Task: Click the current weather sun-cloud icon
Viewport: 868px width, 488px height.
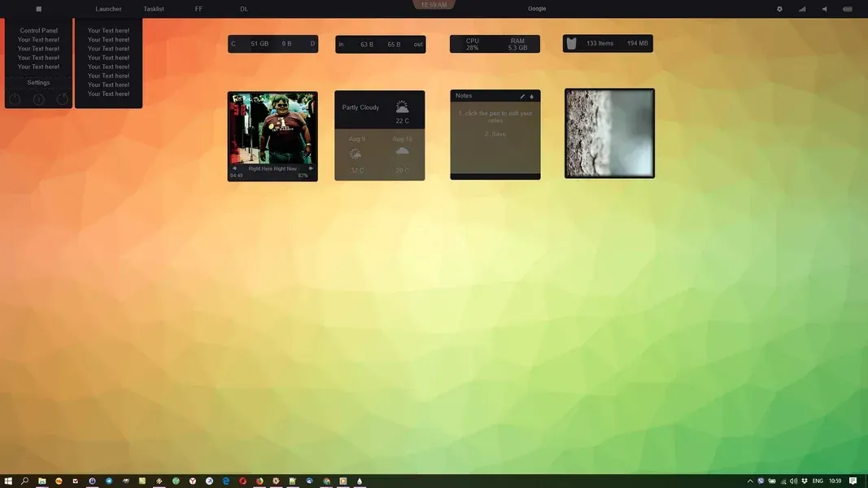Action: 403,107
